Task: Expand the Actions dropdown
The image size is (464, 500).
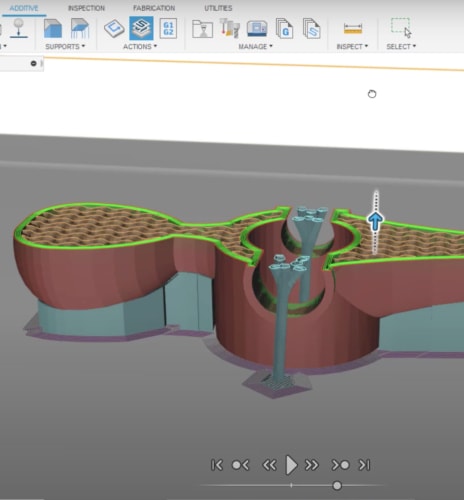Action: pos(140,47)
